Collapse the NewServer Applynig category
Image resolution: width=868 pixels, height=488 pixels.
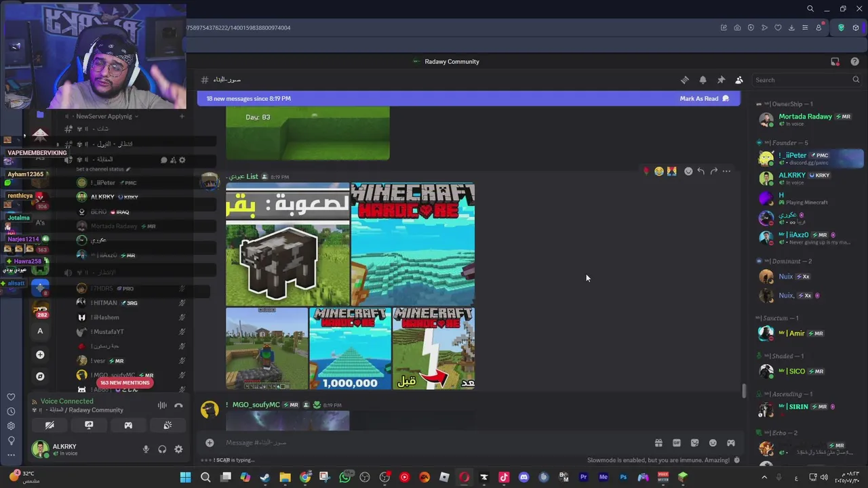[x=104, y=116]
